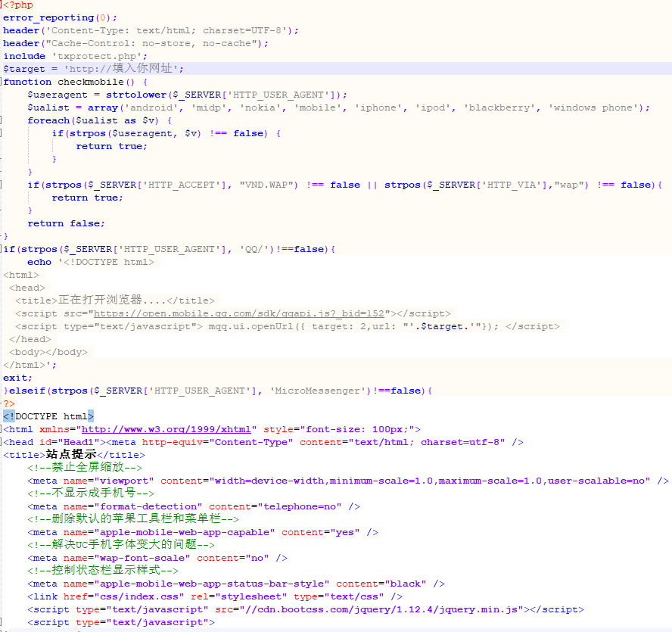Click the return false; statement

point(66,224)
